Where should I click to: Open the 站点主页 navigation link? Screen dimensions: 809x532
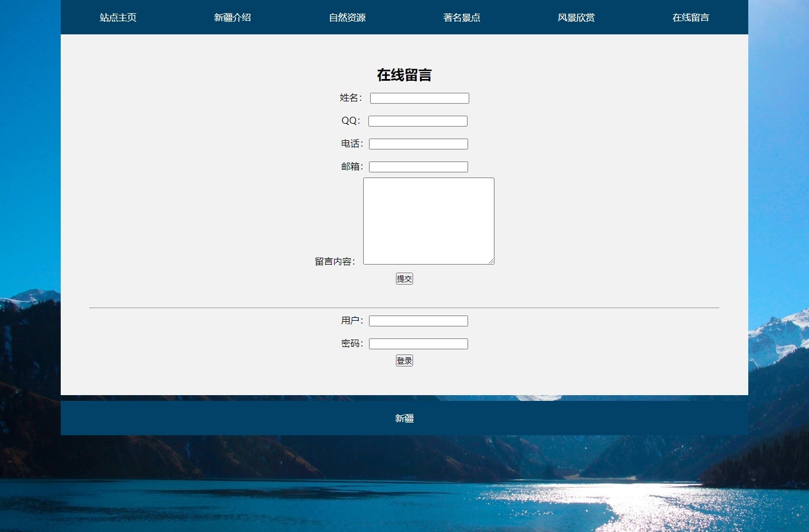[118, 17]
